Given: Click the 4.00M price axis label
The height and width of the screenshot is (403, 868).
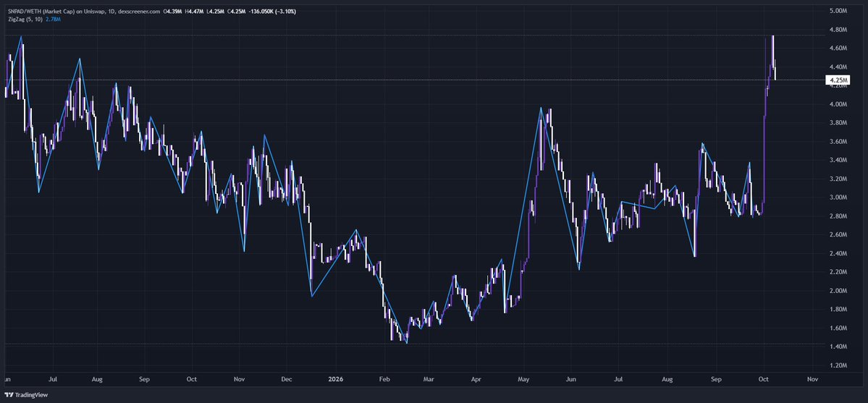Looking at the screenshot, I should coord(837,104).
